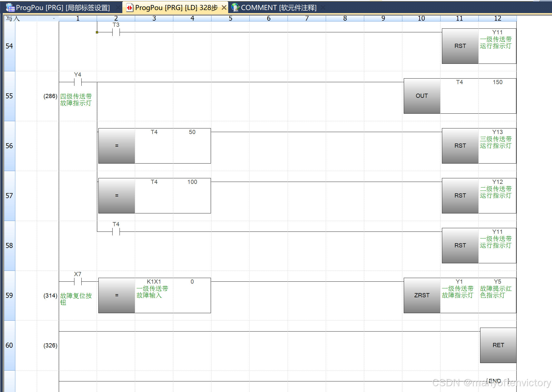Viewport: 552px width, 392px height.
Task: Select row header 58
Action: coord(9,245)
